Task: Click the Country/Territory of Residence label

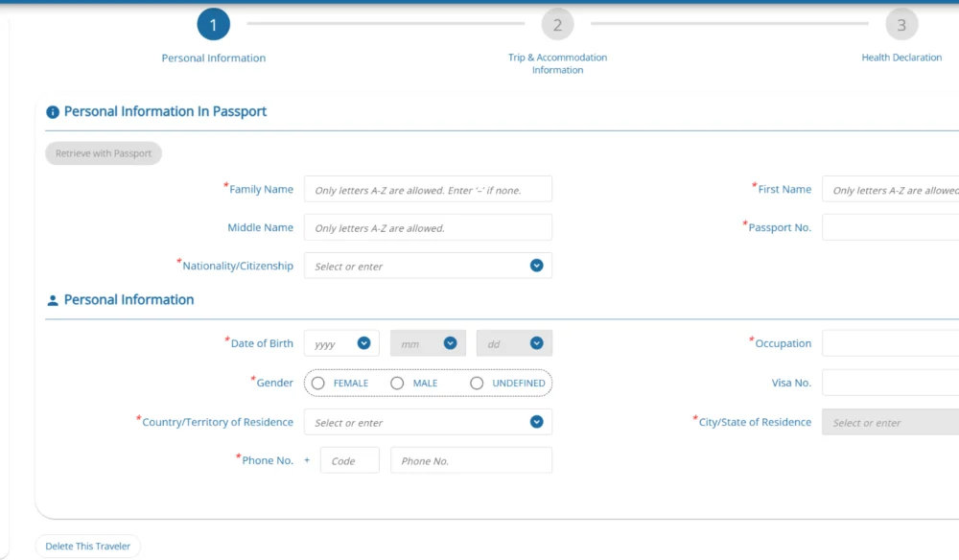Action: pos(217,422)
